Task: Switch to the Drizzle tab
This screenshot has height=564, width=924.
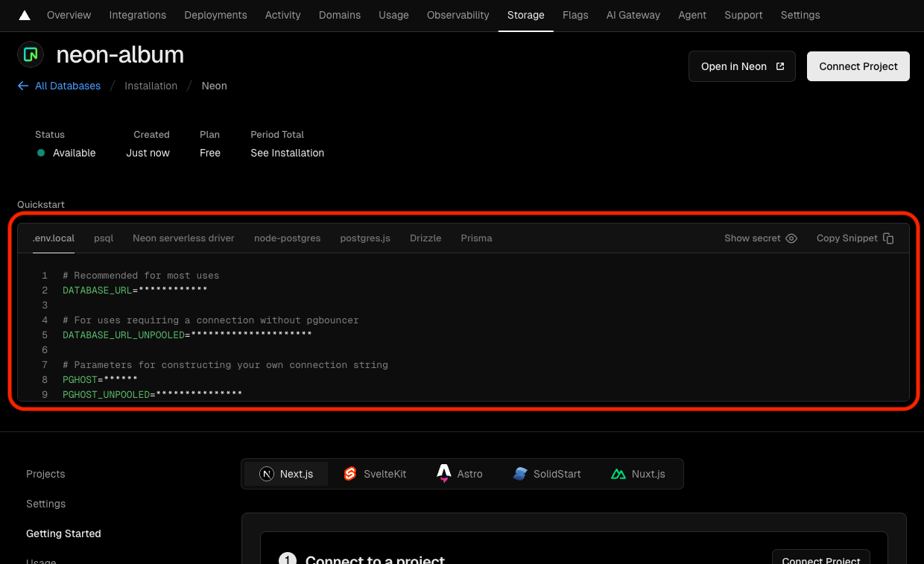Action: click(425, 238)
